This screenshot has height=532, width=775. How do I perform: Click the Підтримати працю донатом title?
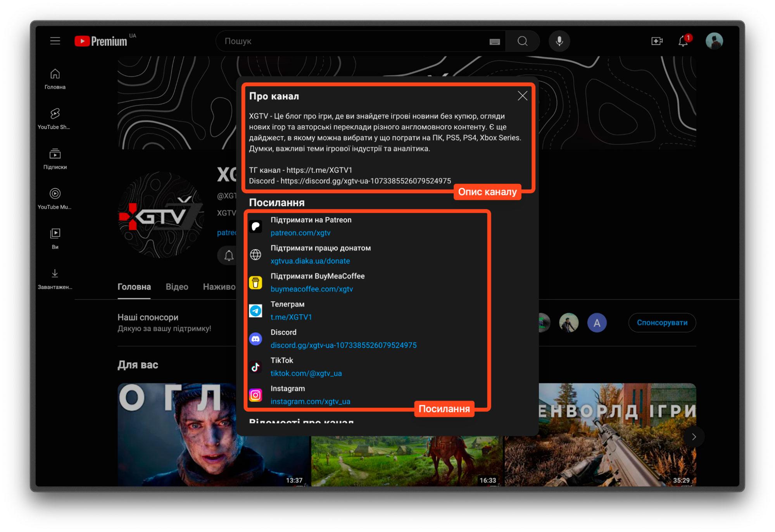[x=321, y=248]
